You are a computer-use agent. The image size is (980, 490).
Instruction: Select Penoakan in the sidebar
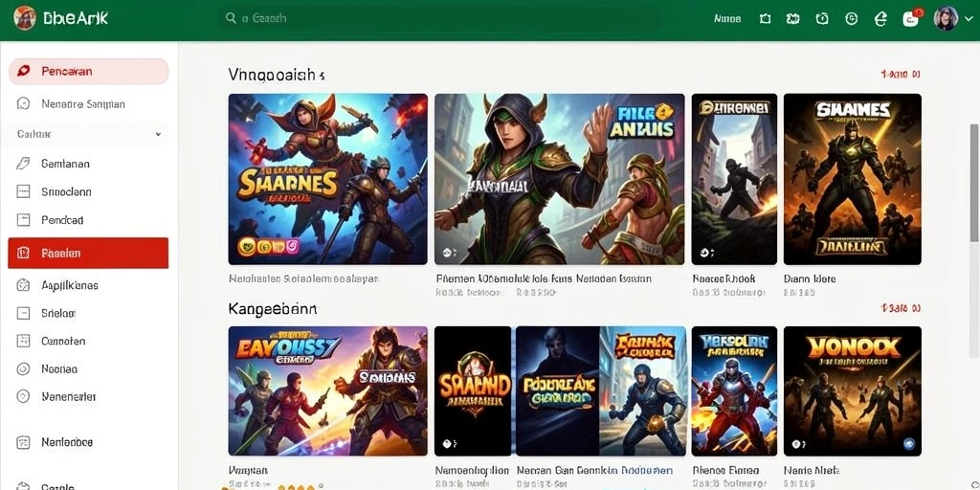tap(88, 71)
